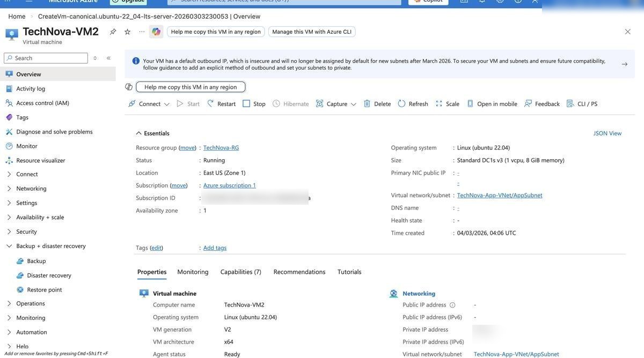Click the edit link next to Tags
The image size is (644, 358).
point(156,248)
